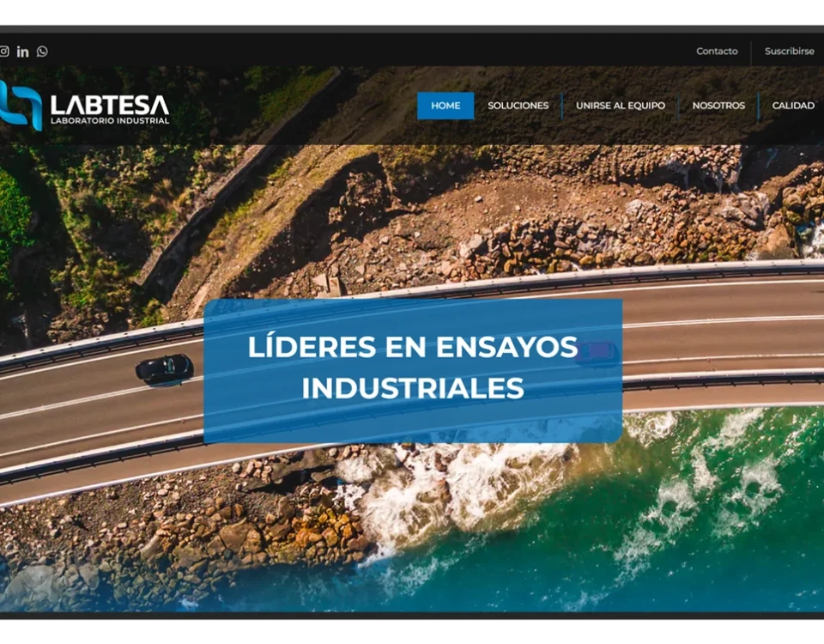Click the highlighted blue HOME button
The width and height of the screenshot is (824, 644).
tap(445, 106)
